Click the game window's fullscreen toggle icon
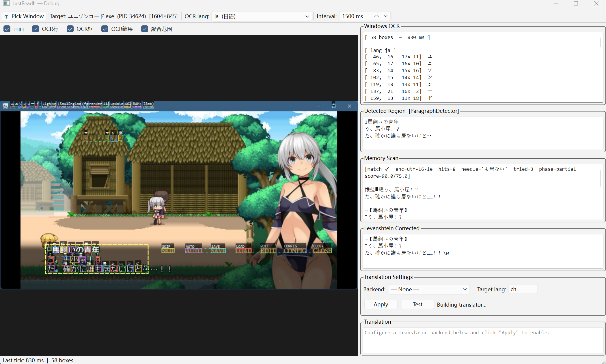The height and width of the screenshot is (364, 606). (334, 106)
